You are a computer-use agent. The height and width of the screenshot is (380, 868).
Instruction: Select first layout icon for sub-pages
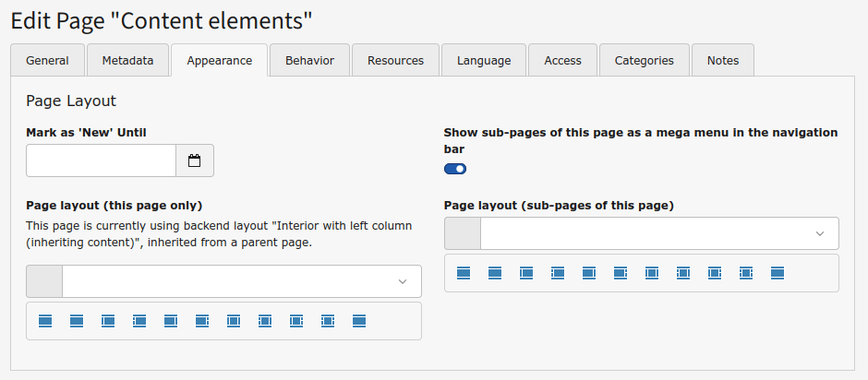coord(464,273)
